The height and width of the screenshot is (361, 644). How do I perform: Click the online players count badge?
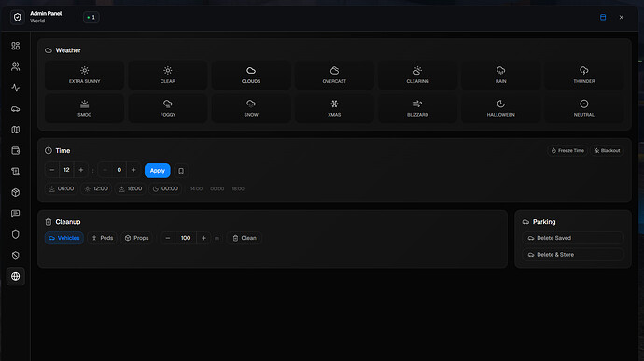pyautogui.click(x=91, y=17)
